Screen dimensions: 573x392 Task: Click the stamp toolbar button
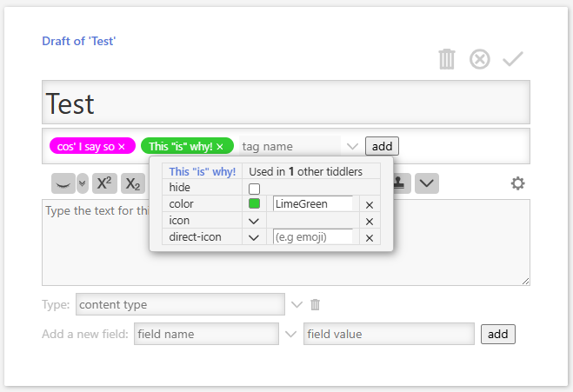click(399, 183)
